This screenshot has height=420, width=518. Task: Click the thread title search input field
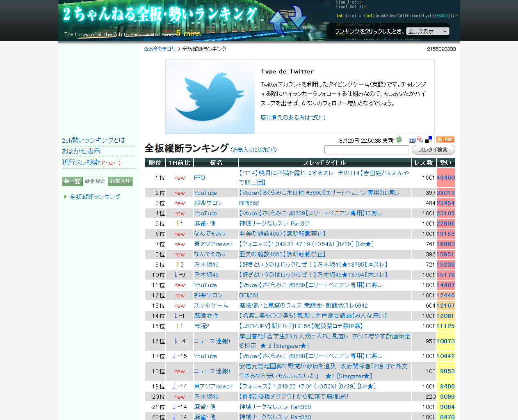[367, 150]
